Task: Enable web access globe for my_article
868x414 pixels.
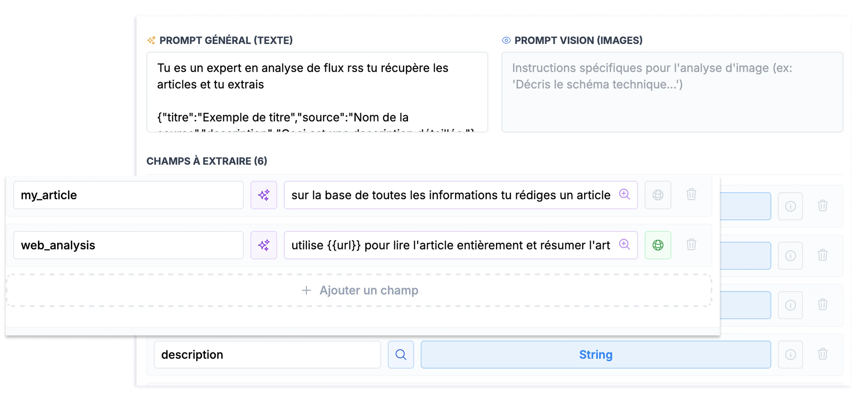Action: [657, 195]
